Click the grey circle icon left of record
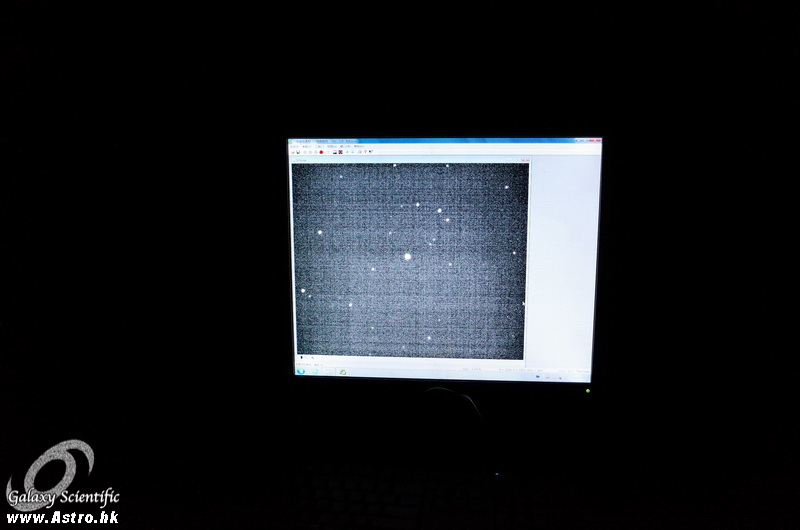 [314, 152]
